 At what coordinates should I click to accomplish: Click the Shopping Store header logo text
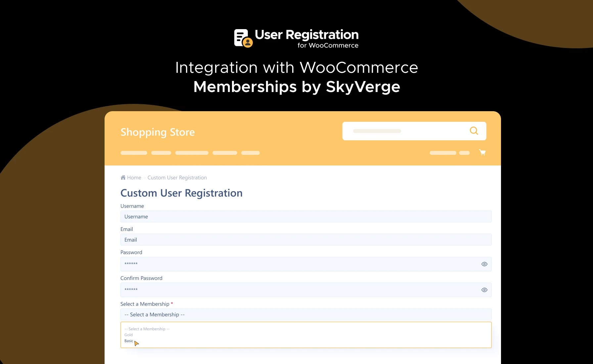tap(158, 132)
